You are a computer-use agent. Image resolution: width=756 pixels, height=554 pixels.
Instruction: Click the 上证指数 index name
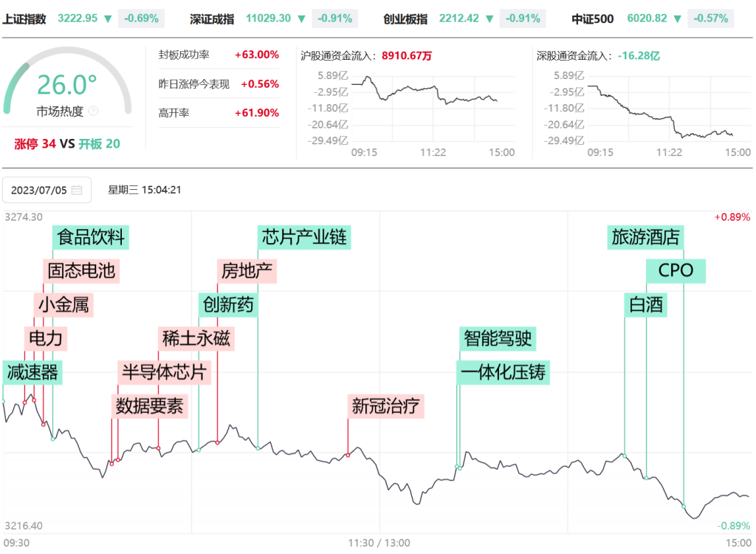click(x=24, y=18)
